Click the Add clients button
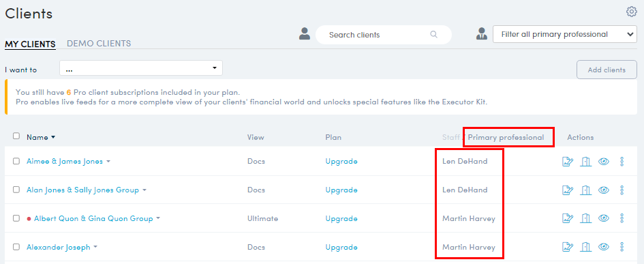Viewport: 644px width, 264px height. (x=607, y=70)
